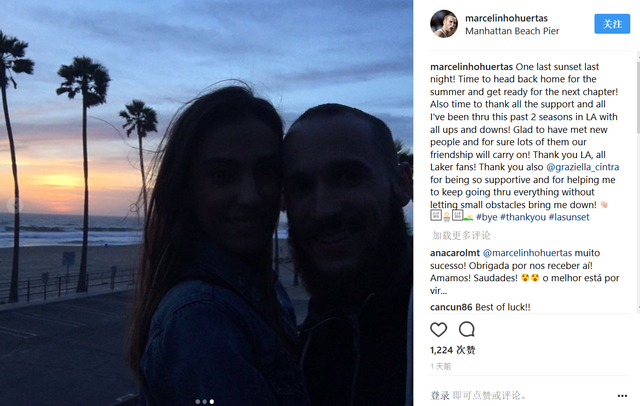The image size is (640, 406).
Task: Open marcelinhohuertas username in the header
Action: (x=506, y=18)
